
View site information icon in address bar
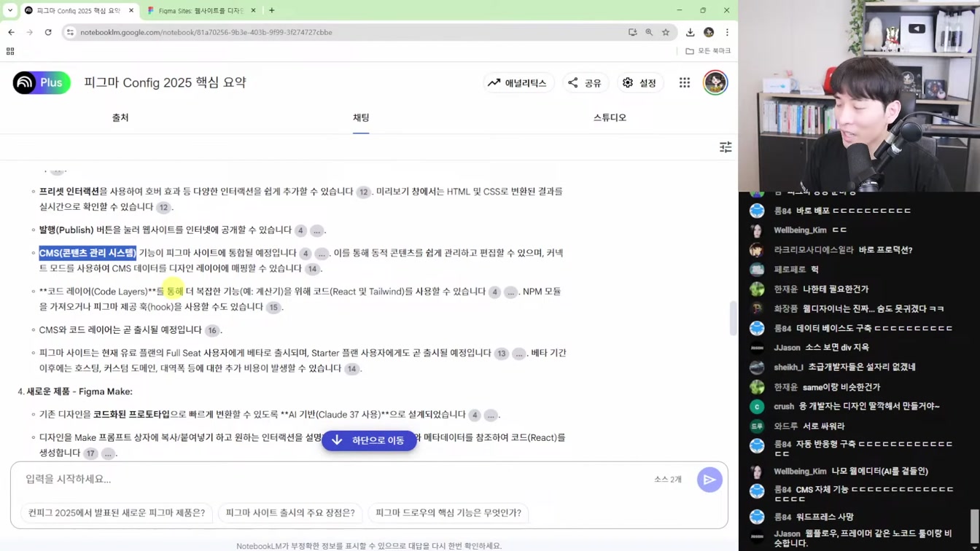tap(70, 32)
